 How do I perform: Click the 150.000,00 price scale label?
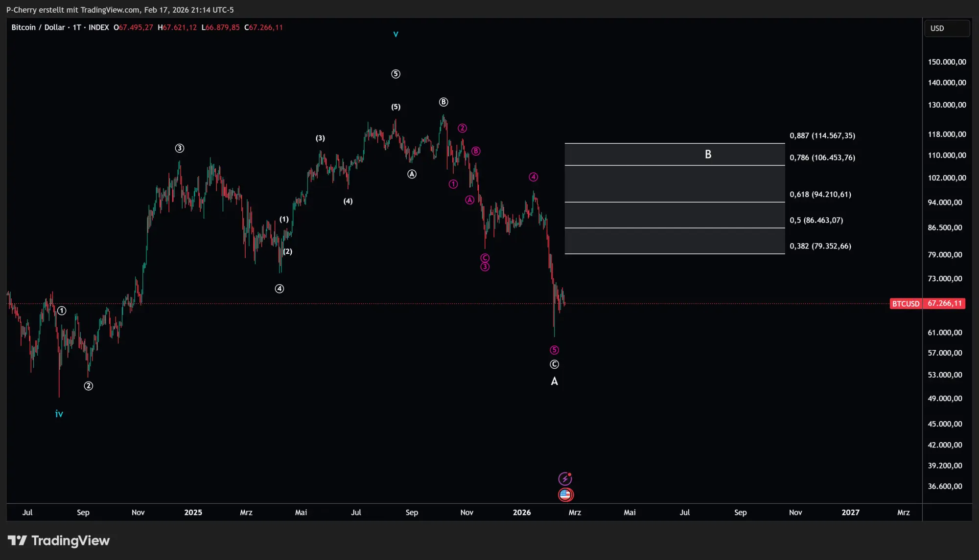pos(947,62)
